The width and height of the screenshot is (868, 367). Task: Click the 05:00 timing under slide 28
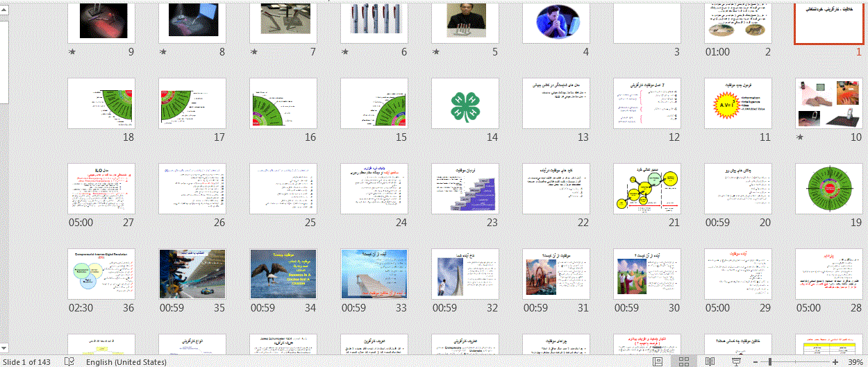(x=809, y=308)
